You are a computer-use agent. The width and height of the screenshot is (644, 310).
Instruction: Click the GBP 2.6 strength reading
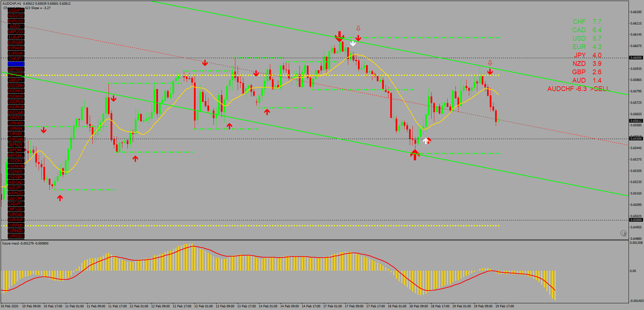[x=587, y=72]
